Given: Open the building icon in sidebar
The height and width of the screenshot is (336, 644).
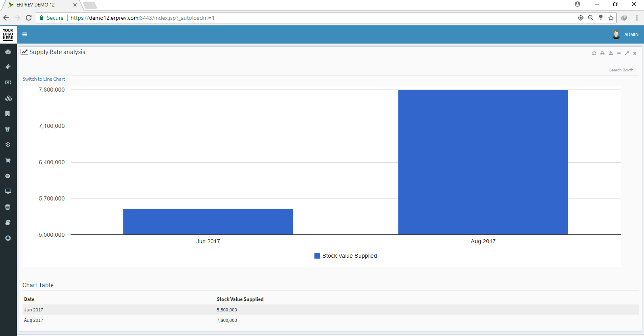Looking at the screenshot, I should point(8,114).
